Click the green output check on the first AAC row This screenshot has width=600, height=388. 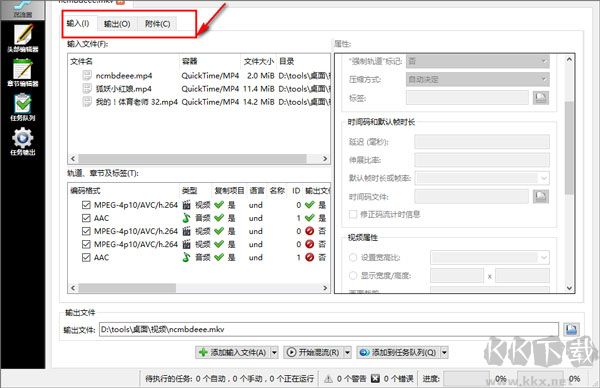click(x=310, y=218)
